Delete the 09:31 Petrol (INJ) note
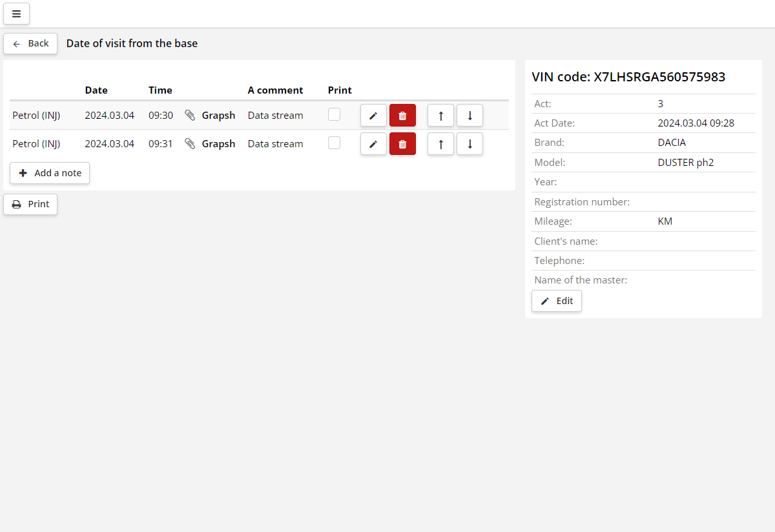 (402, 144)
